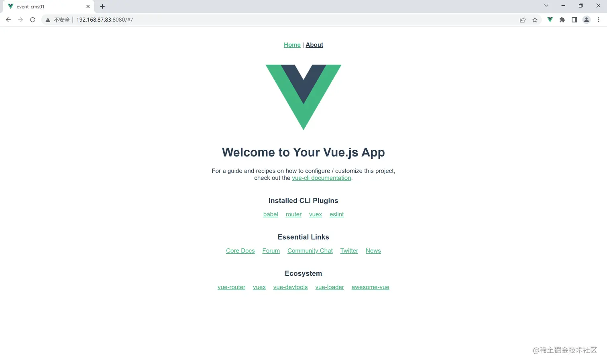The height and width of the screenshot is (364, 607).
Task: Open the user profile avatar icon
Action: tap(587, 20)
